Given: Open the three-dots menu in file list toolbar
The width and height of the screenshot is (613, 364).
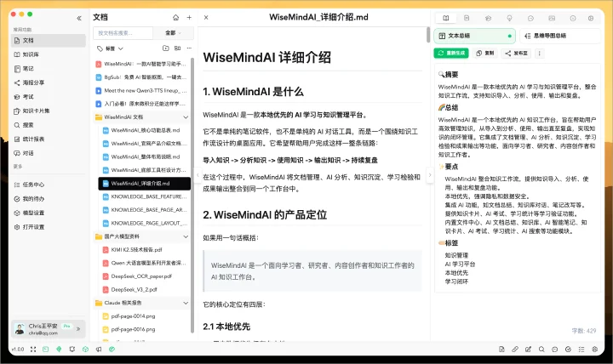Looking at the screenshot, I should 189,48.
